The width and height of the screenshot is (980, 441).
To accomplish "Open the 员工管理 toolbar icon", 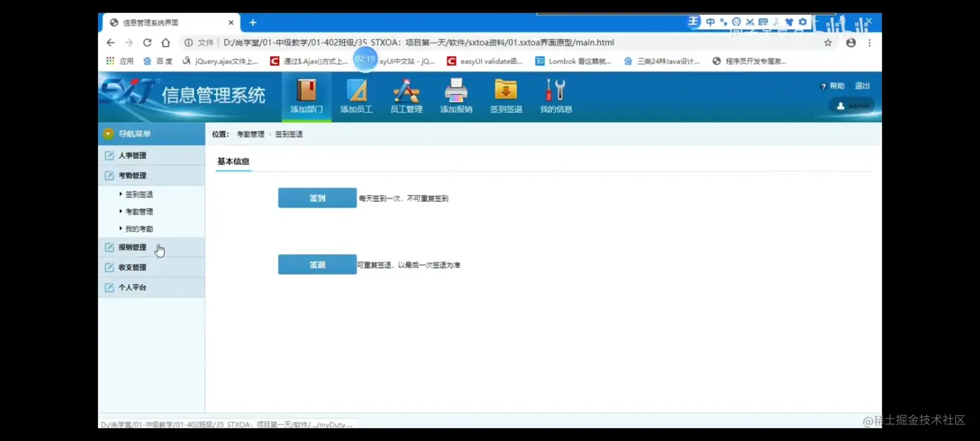I will point(406,96).
